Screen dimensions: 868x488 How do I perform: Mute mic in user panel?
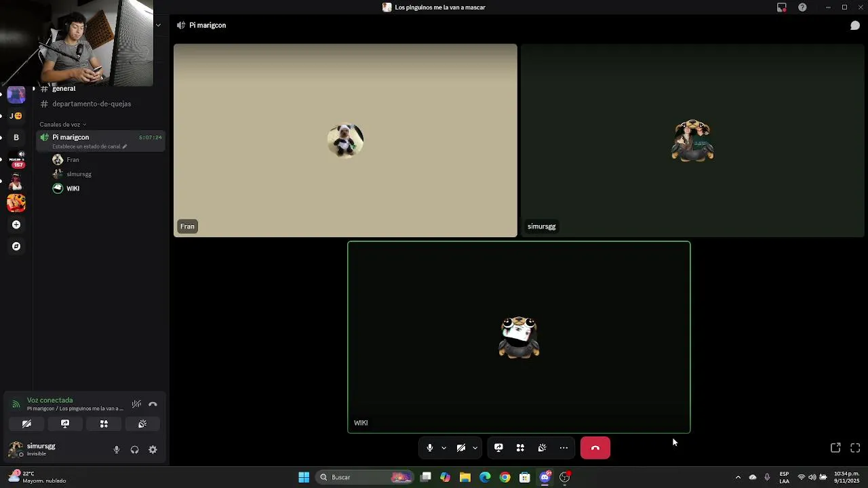click(x=117, y=449)
